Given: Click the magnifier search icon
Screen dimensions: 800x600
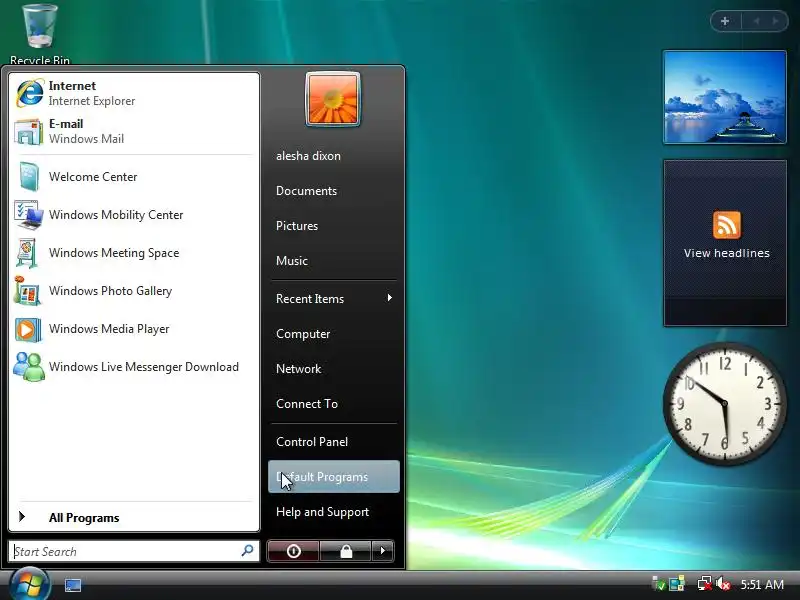Looking at the screenshot, I should (x=247, y=551).
